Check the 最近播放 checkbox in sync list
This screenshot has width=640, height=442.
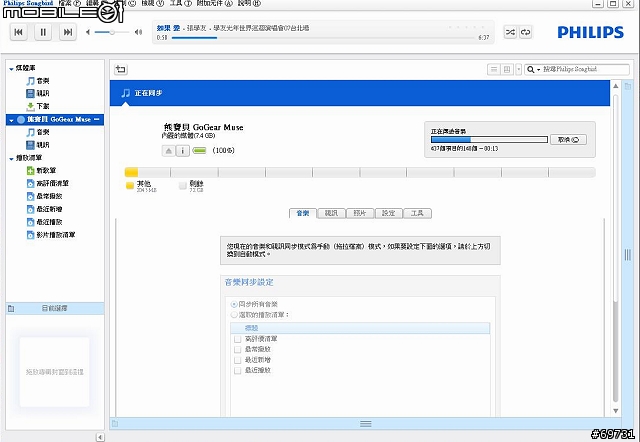coord(238,371)
